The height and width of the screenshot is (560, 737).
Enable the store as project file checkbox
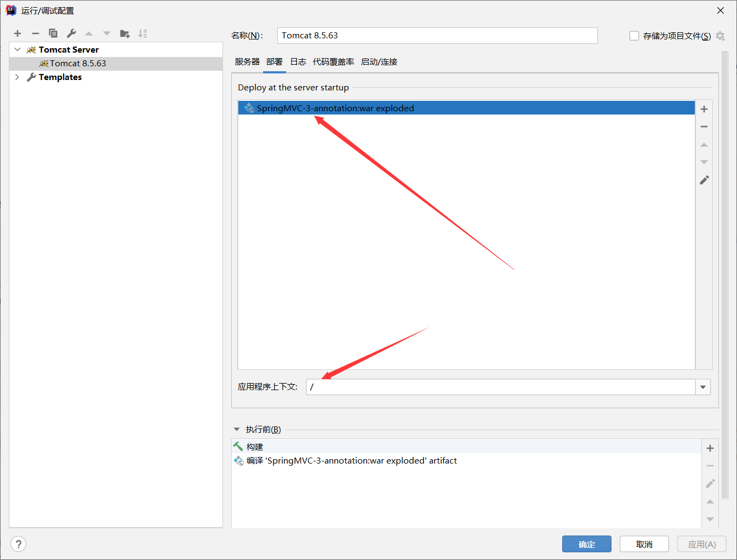[x=634, y=36]
